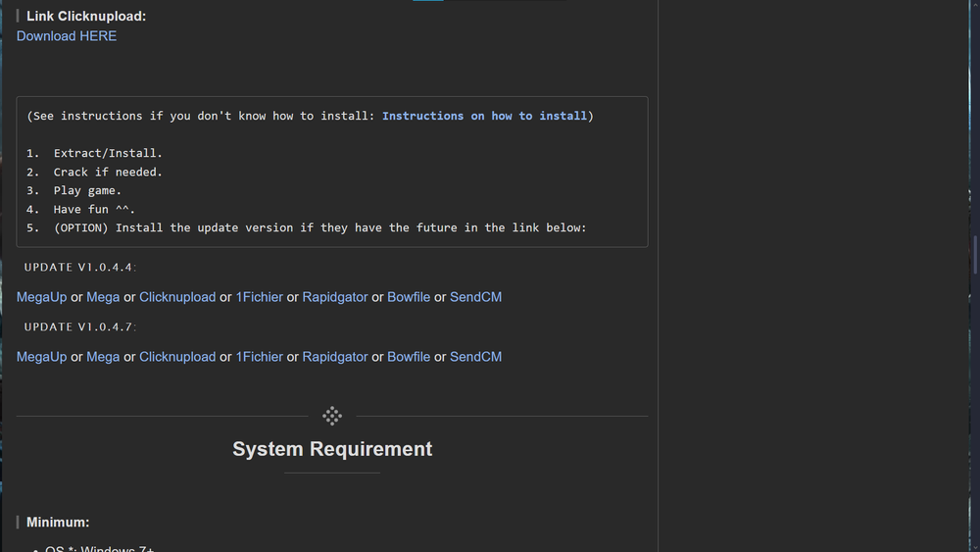Click the 'UPDATE V1.0.4.4:' label
Screen dimensions: 980x552
point(80,267)
